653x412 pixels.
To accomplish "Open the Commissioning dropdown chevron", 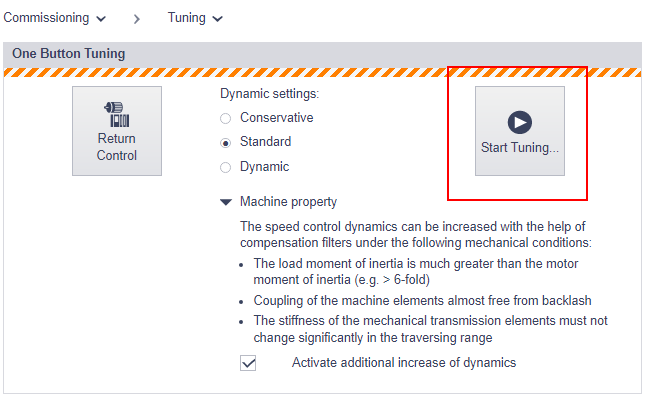I will tap(101, 19).
